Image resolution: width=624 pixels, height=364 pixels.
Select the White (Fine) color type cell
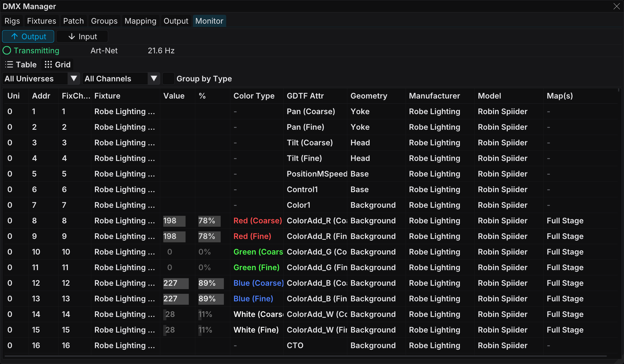[x=256, y=330]
